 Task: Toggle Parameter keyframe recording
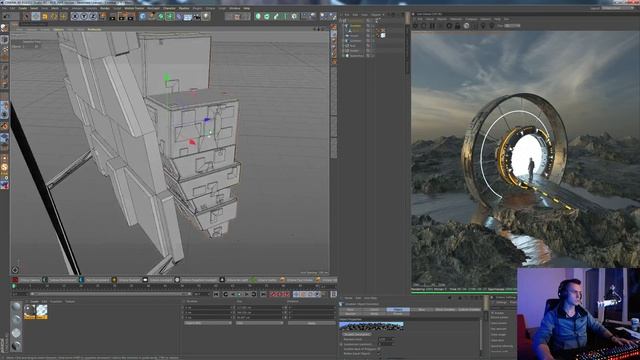(317, 294)
